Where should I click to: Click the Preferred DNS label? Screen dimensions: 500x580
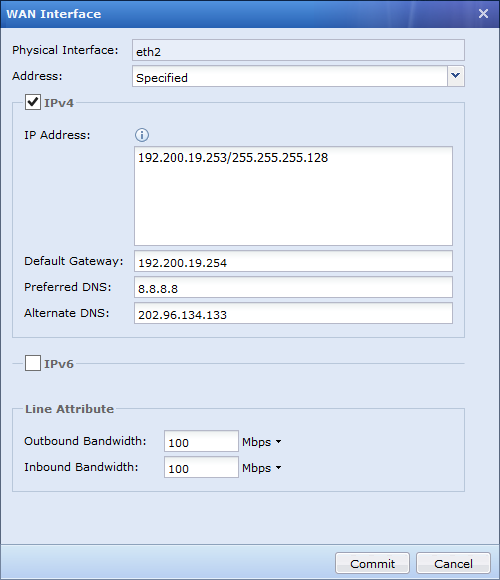(68, 287)
